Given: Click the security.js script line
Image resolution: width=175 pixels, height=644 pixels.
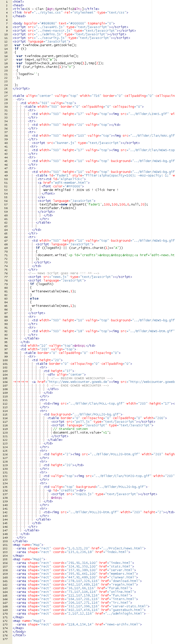Looking at the screenshot, I should click(71, 38).
